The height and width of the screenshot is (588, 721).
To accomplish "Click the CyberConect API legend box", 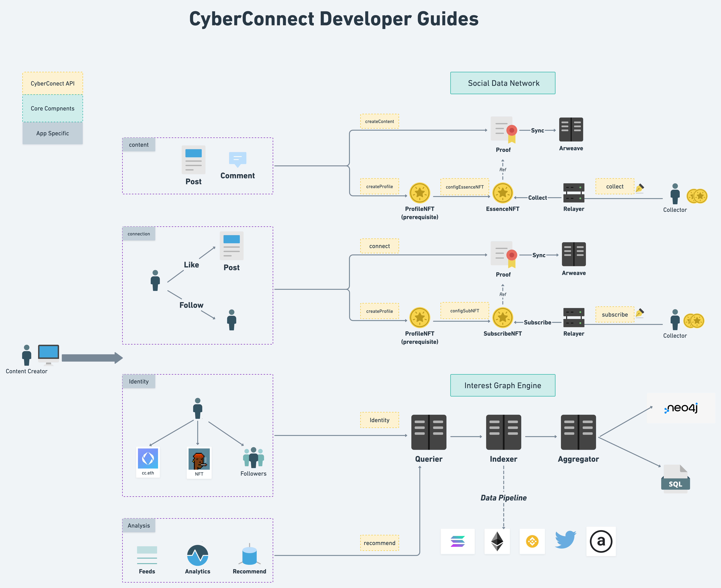I will [52, 83].
